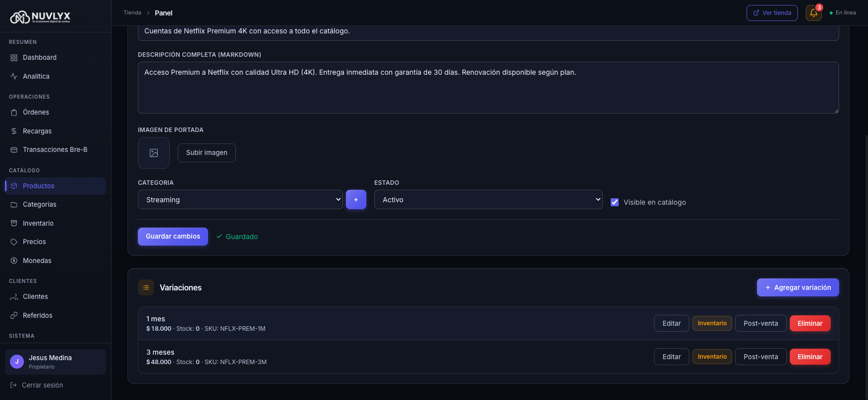Edit the 3 meses variation

(x=671, y=357)
